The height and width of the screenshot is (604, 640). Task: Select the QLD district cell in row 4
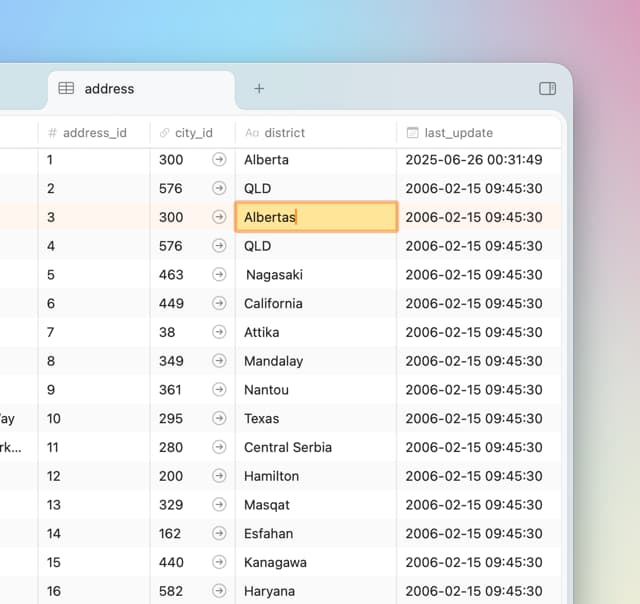click(316, 246)
